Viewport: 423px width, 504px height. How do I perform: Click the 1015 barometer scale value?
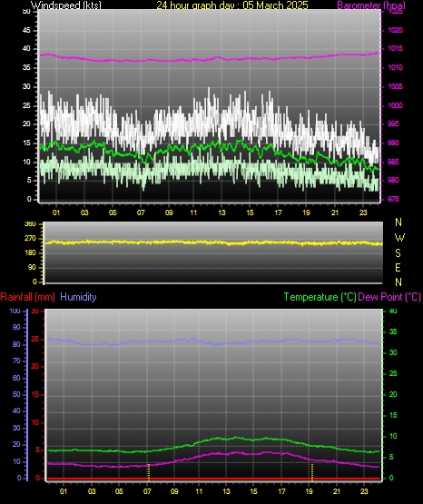tap(396, 48)
